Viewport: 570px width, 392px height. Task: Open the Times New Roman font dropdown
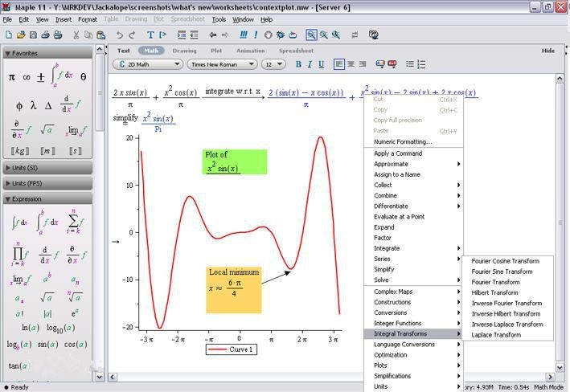222,64
